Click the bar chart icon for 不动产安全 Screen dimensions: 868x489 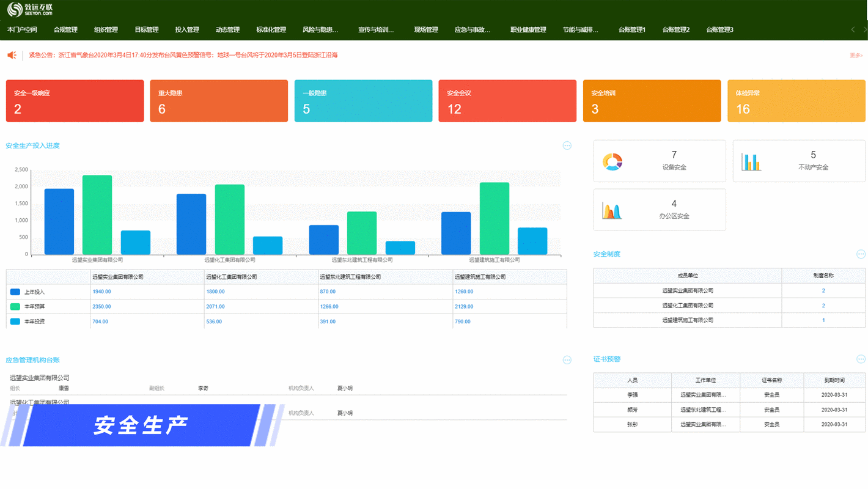[x=751, y=161]
